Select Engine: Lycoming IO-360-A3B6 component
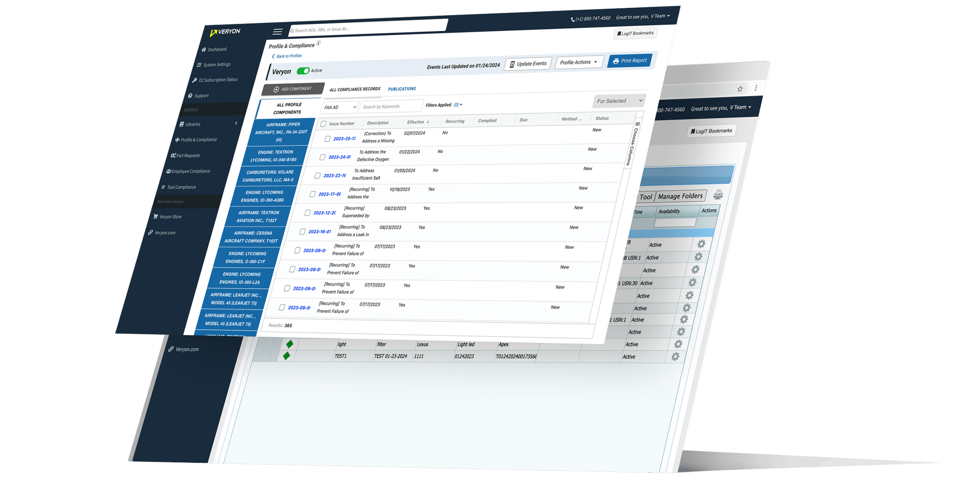 point(263,196)
